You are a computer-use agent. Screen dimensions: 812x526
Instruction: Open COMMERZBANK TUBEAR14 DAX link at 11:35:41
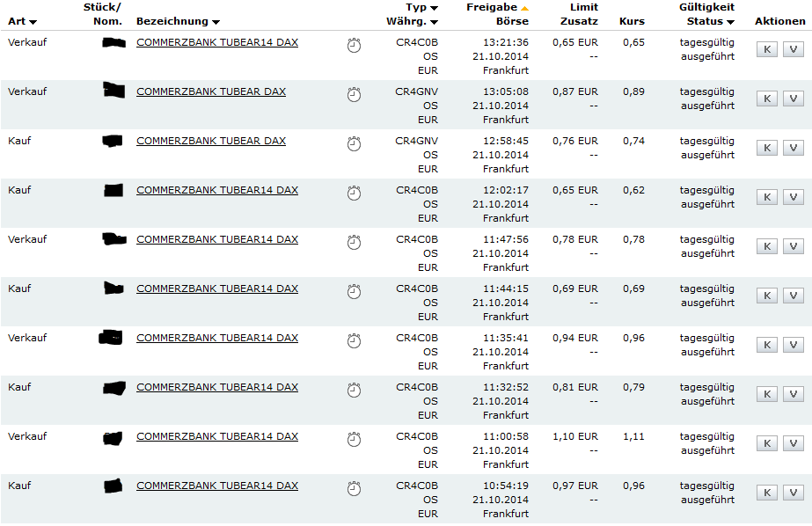[217, 338]
